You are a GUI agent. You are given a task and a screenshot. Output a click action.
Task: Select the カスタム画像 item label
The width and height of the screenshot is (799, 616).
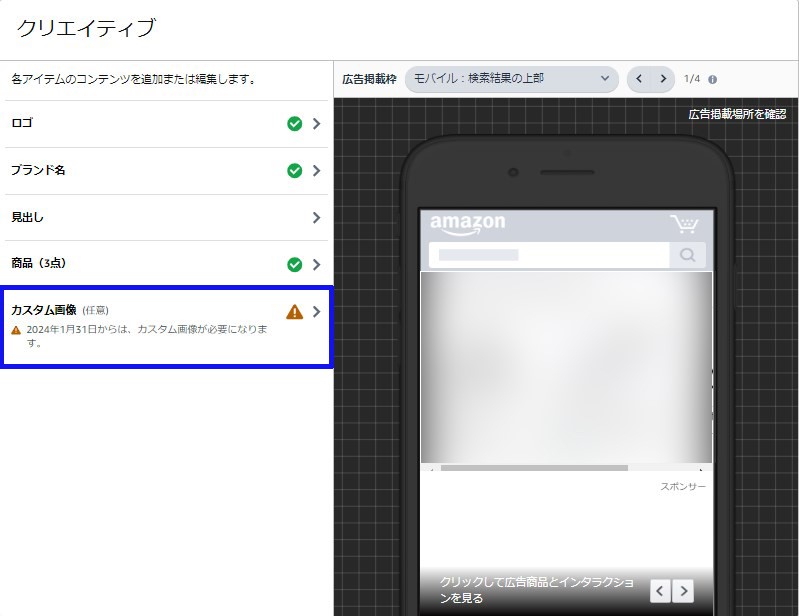click(44, 310)
